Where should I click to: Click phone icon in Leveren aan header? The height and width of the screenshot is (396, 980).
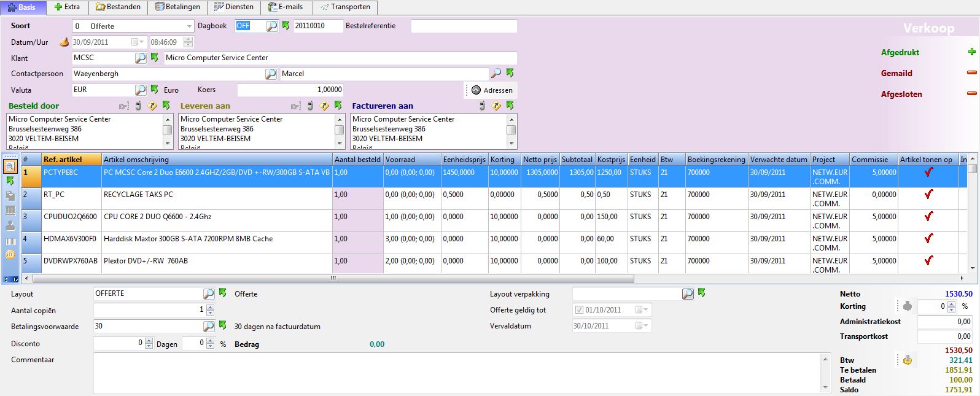[x=310, y=106]
